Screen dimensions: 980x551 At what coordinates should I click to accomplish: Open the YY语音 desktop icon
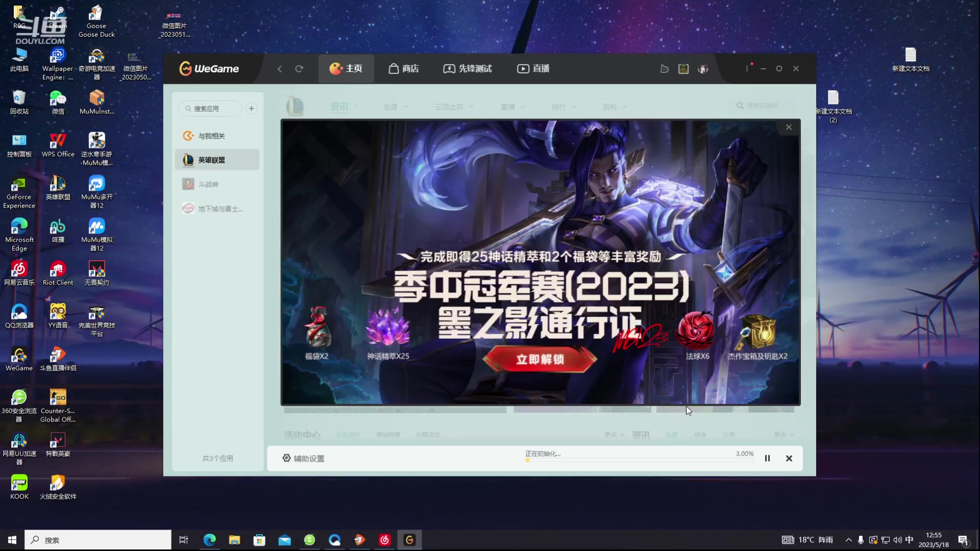(x=58, y=316)
